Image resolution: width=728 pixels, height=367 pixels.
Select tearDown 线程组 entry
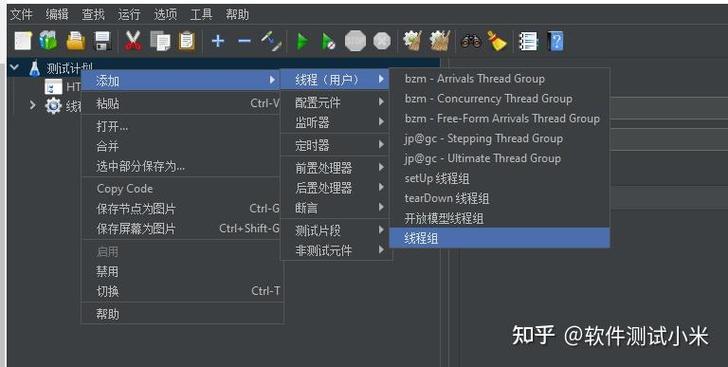tap(500, 198)
